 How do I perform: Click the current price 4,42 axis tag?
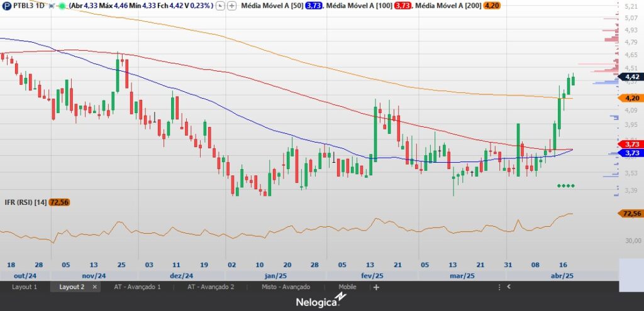click(631, 77)
